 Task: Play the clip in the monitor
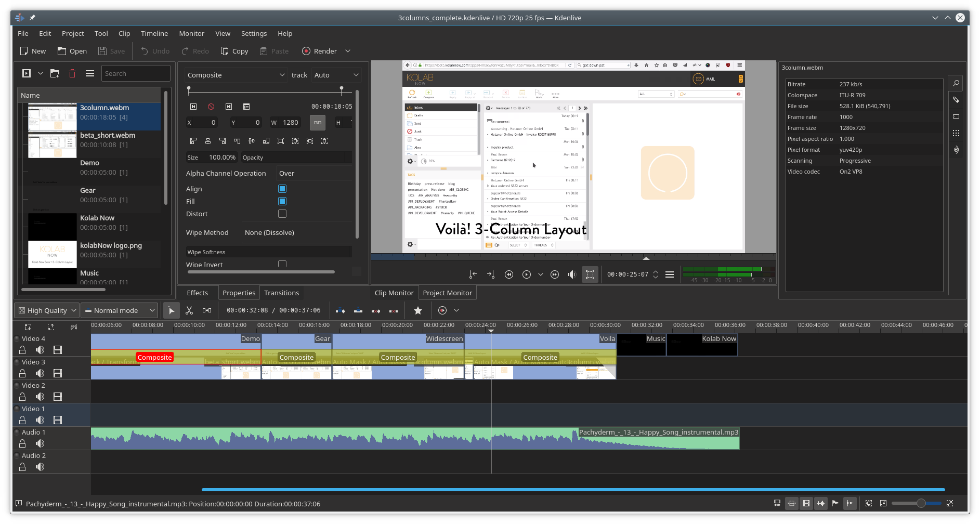527,274
